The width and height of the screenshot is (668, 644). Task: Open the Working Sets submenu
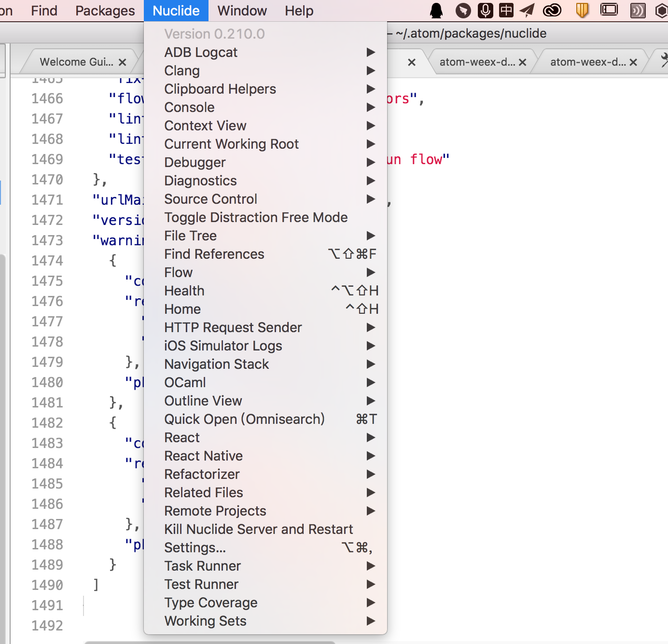(x=265, y=621)
